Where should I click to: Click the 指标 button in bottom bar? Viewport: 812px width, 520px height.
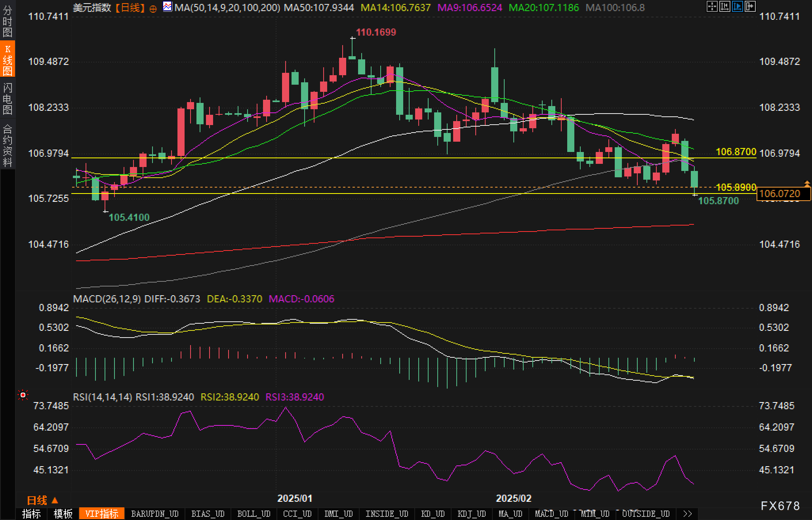(31, 514)
